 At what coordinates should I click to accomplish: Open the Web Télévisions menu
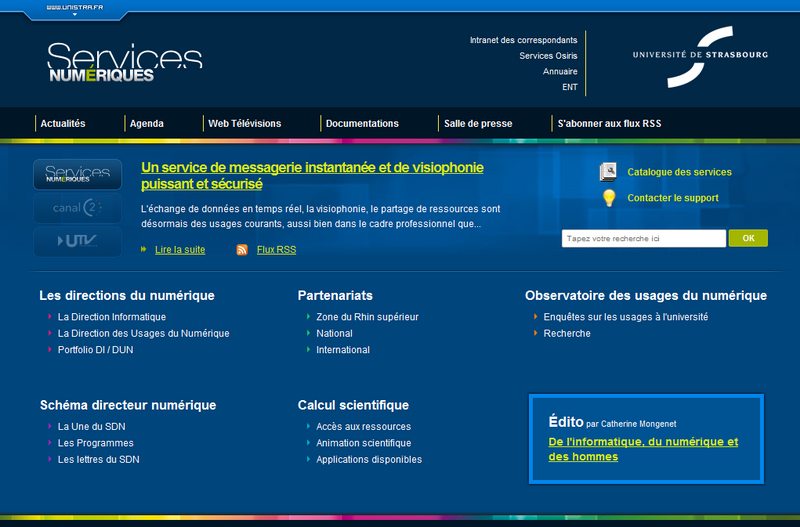coord(244,124)
